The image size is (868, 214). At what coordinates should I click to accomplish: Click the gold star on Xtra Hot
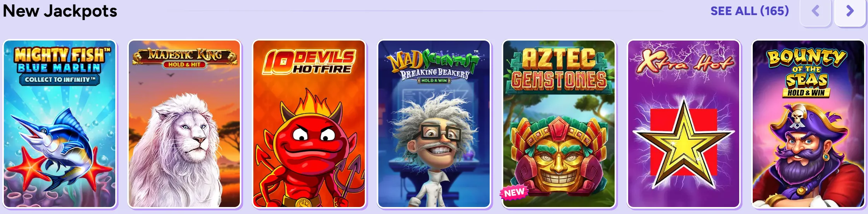[684, 143]
